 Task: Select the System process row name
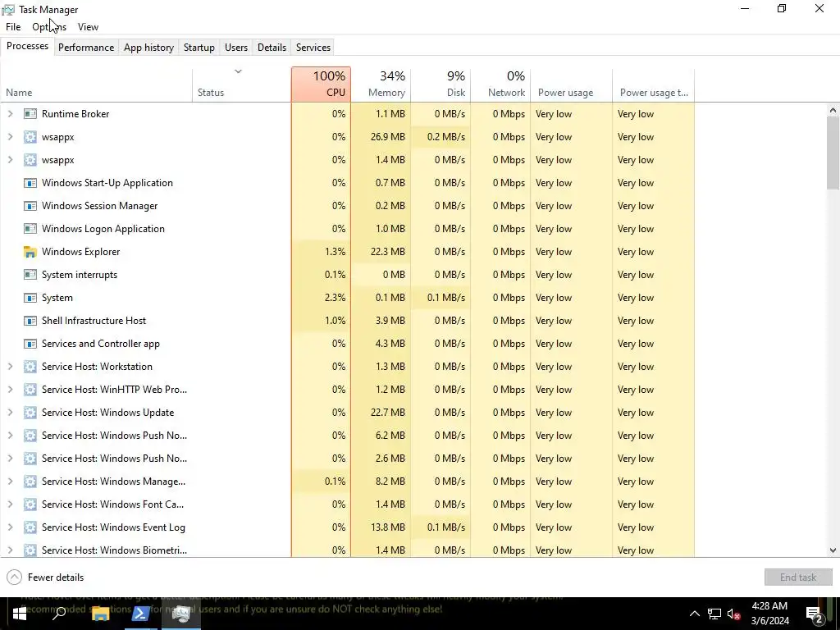point(57,298)
